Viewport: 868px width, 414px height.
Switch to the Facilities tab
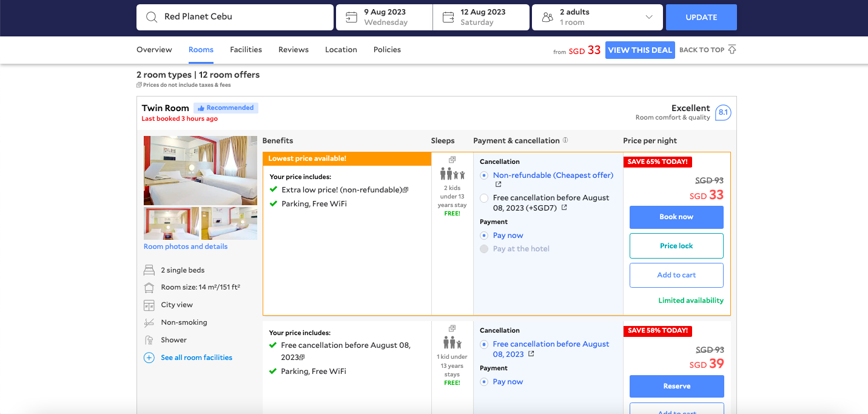[246, 50]
